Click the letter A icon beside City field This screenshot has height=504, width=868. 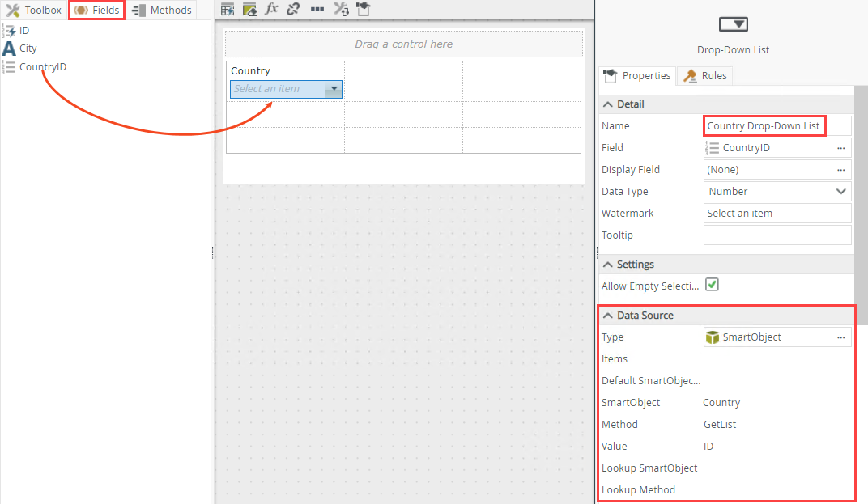[8, 48]
